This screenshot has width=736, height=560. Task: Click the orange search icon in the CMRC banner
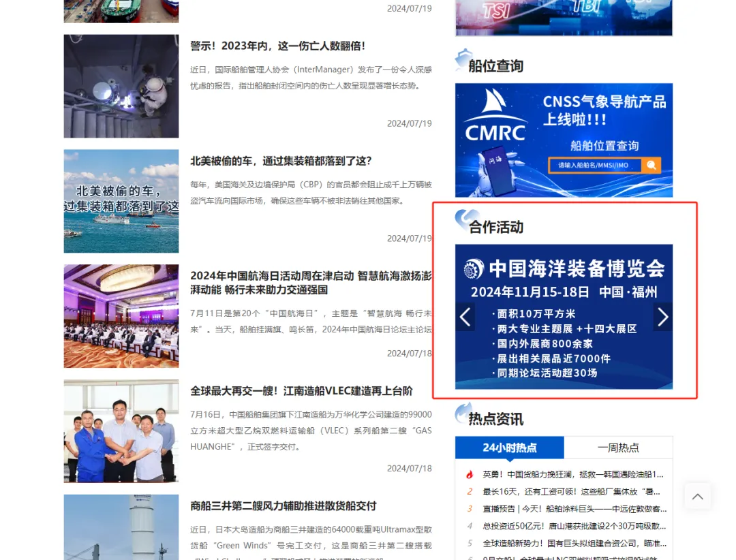click(x=651, y=166)
